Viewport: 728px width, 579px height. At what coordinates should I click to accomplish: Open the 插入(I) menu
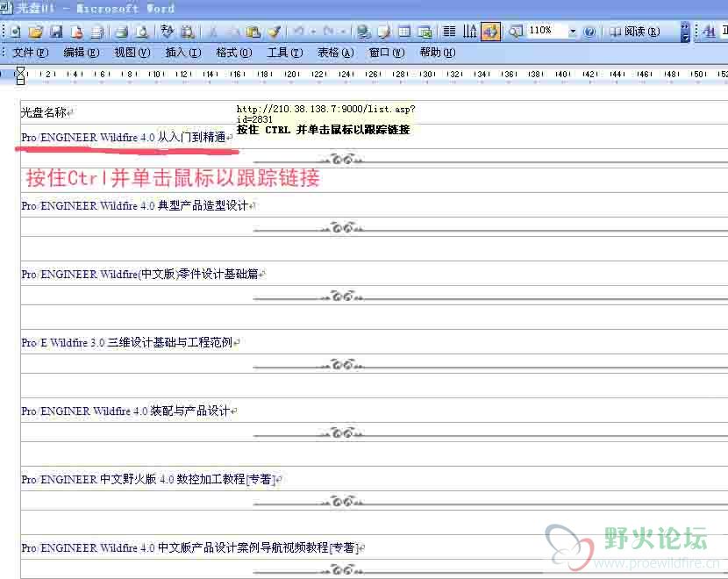coord(183,53)
